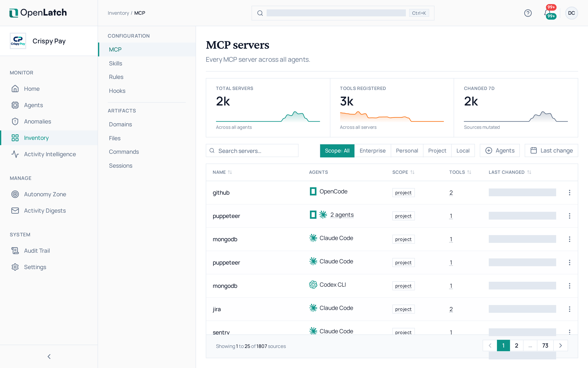Open Agents in the sidebar
The width and height of the screenshot is (588, 368).
point(49,105)
